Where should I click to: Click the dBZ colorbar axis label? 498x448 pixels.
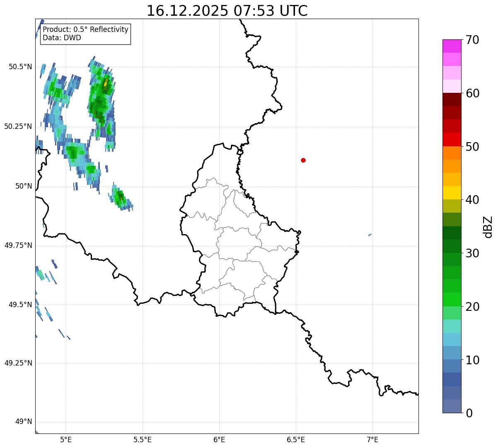pos(488,227)
